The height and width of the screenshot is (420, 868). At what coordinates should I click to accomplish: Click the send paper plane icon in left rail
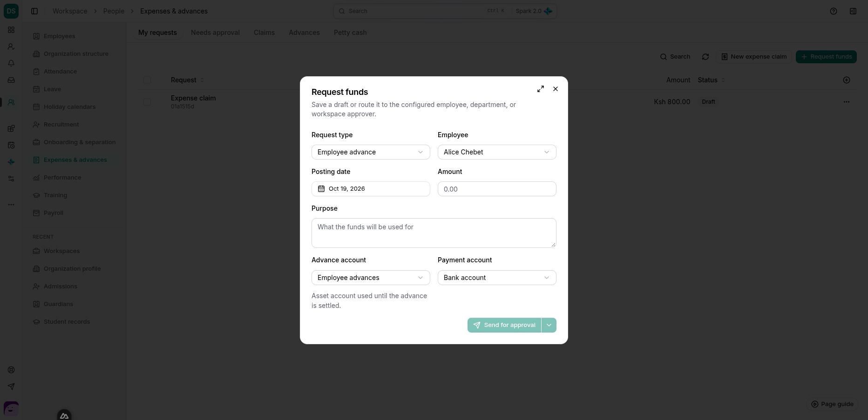[11, 387]
